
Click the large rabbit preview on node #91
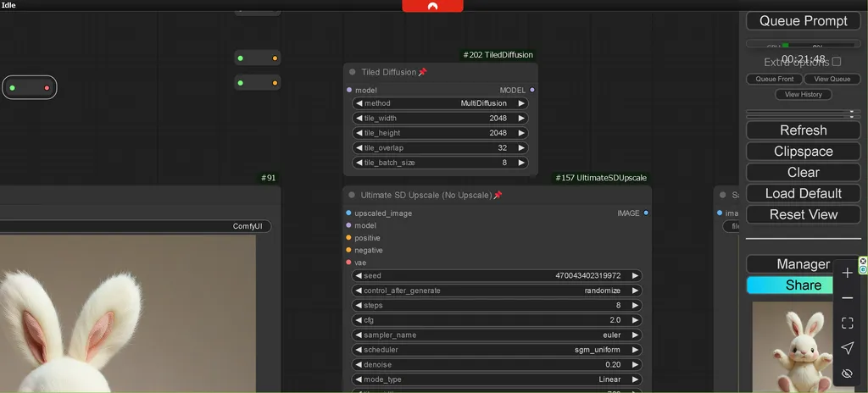pos(128,314)
